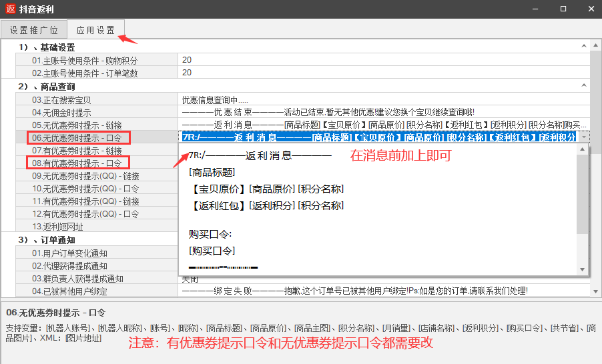Viewport: 602px width, 364px height.
Task: Click the 3）、订单通知 section header
Action: pyautogui.click(x=47, y=240)
